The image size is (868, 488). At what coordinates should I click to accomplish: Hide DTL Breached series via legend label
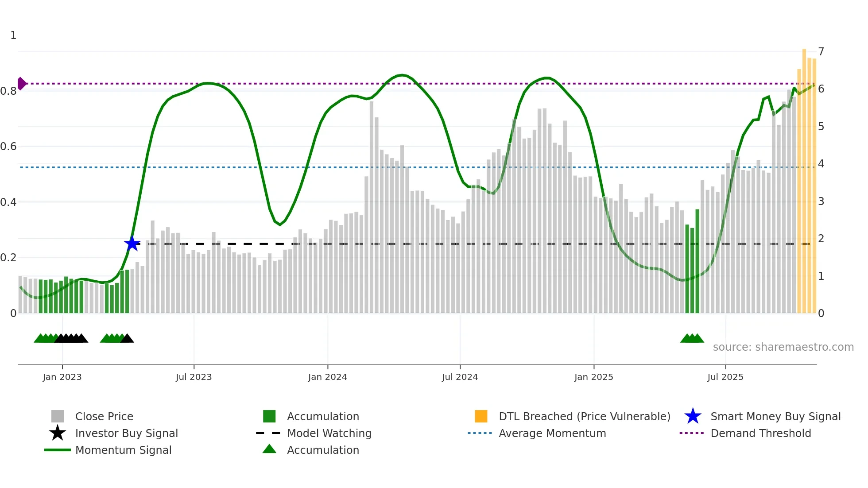(x=584, y=416)
